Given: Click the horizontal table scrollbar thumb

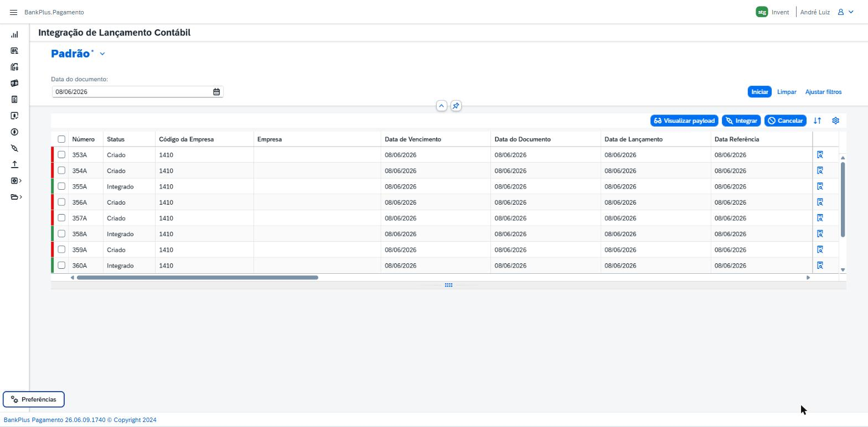Looking at the screenshot, I should [x=198, y=278].
